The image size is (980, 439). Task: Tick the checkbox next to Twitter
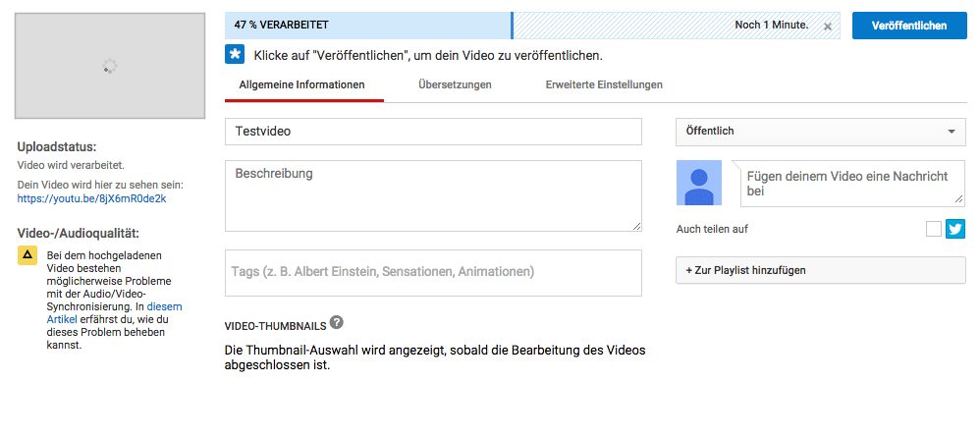933,229
